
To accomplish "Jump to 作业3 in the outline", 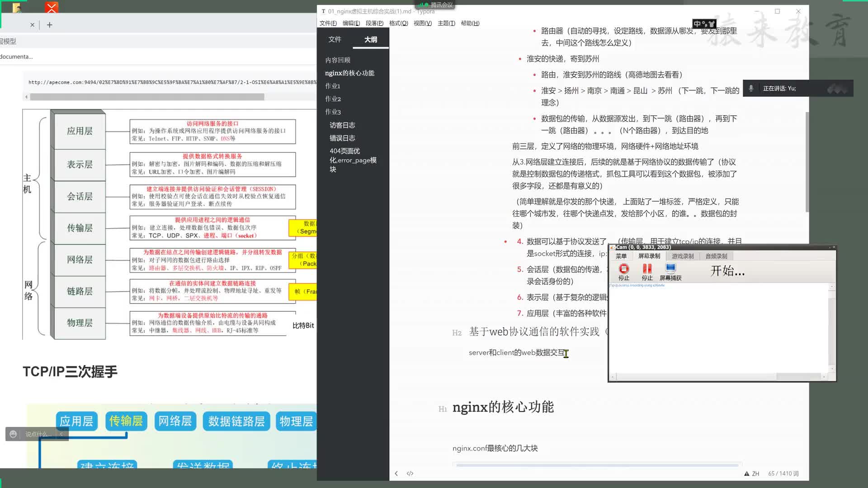I will click(x=333, y=112).
